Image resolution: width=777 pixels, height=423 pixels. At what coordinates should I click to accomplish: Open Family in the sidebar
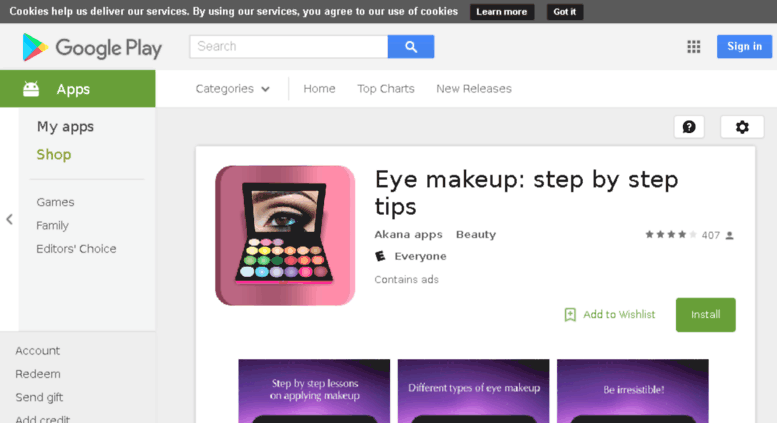click(52, 225)
